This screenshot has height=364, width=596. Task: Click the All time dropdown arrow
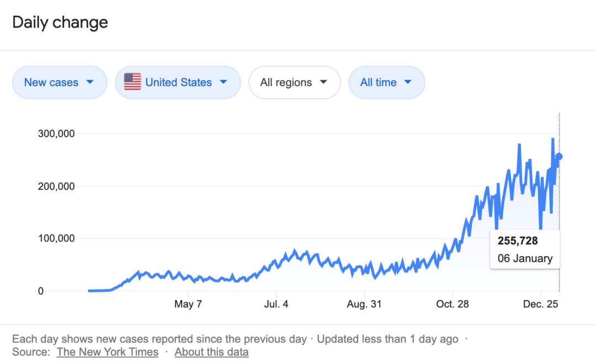408,83
